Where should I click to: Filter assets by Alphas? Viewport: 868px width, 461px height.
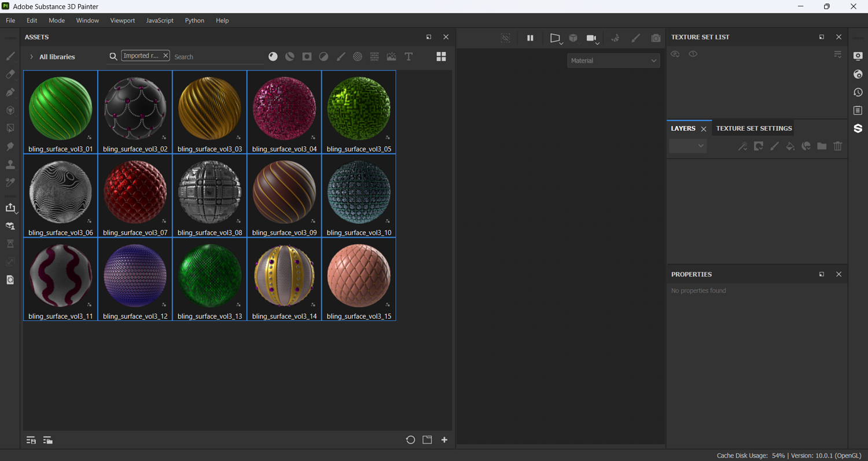pyautogui.click(x=358, y=56)
